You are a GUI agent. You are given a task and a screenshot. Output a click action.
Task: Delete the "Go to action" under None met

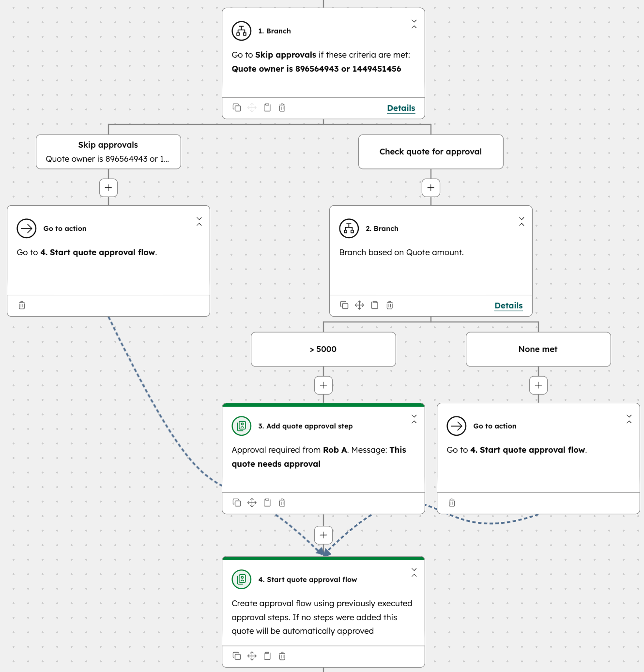pos(451,503)
